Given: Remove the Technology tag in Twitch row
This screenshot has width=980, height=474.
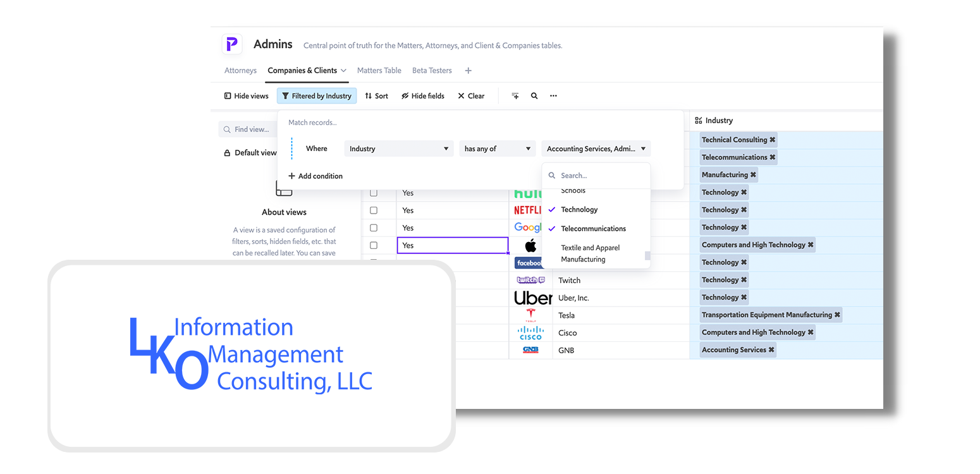Looking at the screenshot, I should point(744,280).
